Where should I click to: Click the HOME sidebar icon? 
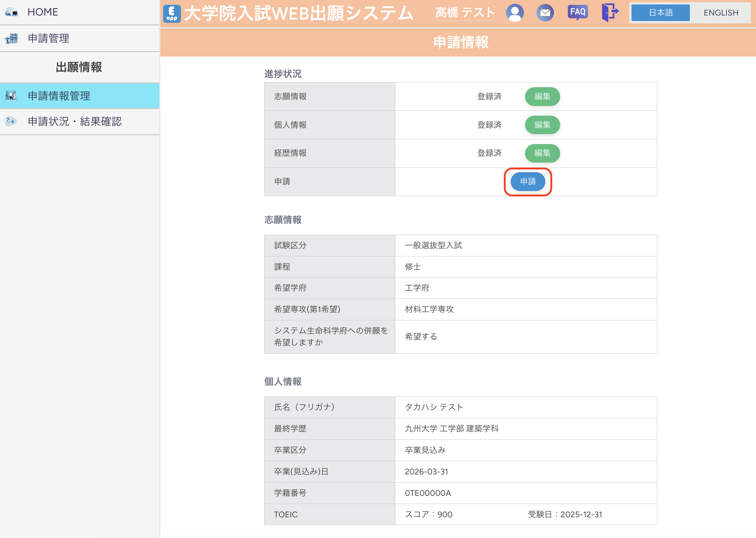point(11,12)
